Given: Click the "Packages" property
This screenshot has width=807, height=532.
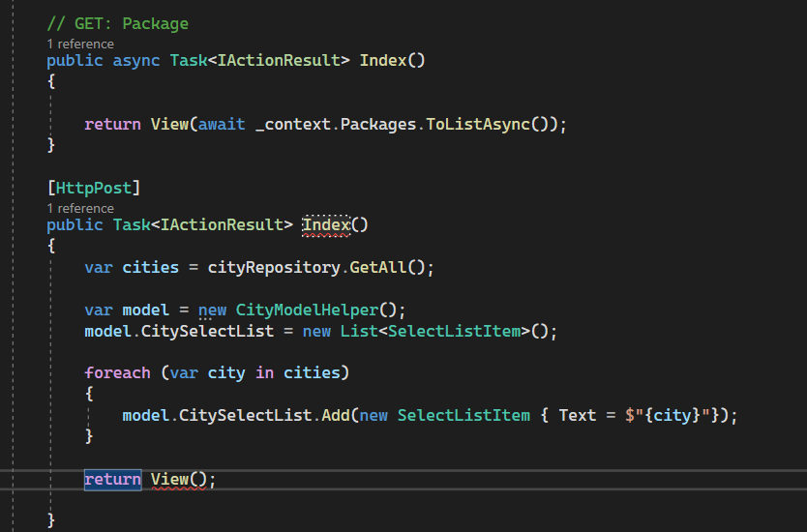Looking at the screenshot, I should [378, 125].
